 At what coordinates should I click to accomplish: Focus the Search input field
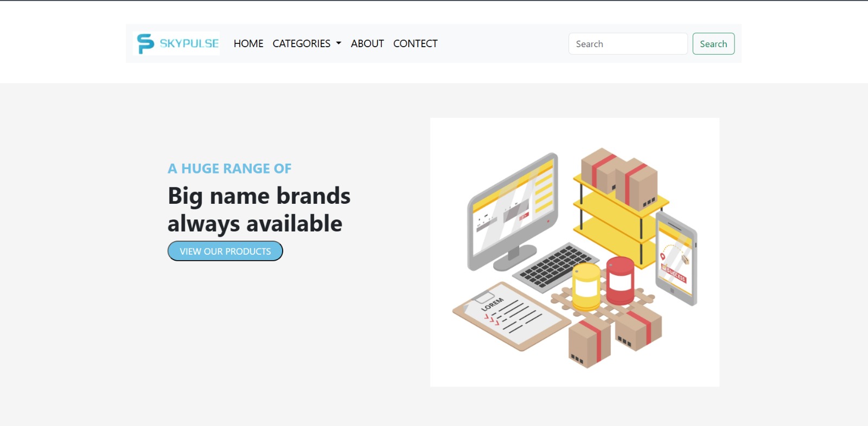[x=628, y=44]
